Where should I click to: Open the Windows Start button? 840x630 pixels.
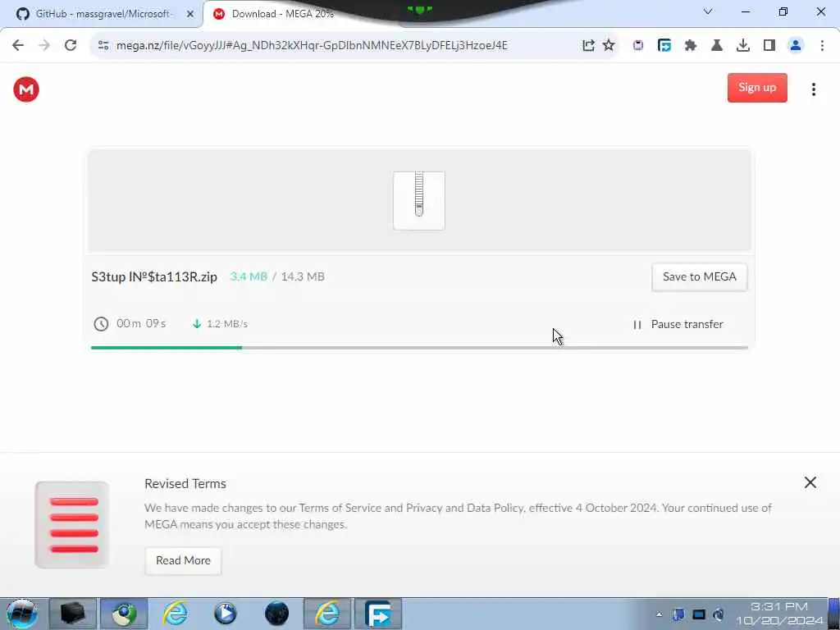(x=21, y=614)
